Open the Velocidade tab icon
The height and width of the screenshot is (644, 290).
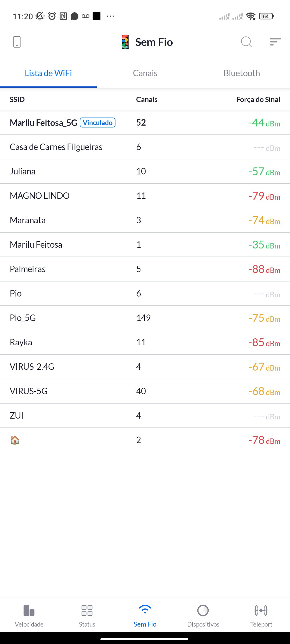tap(29, 610)
